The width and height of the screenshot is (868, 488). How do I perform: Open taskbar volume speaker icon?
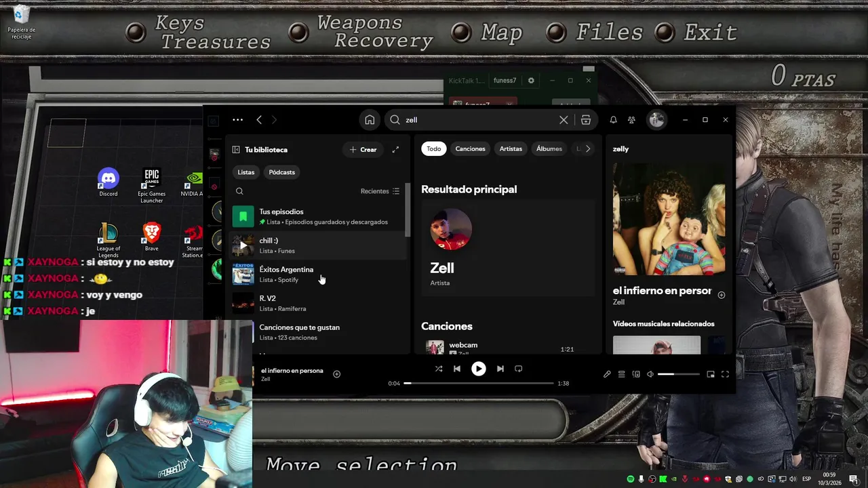pos(794,479)
